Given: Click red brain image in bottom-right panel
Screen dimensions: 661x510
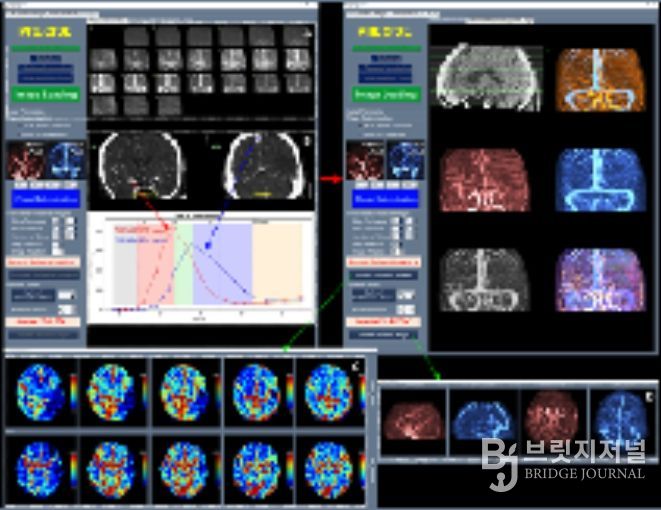Looking at the screenshot, I should 411,417.
